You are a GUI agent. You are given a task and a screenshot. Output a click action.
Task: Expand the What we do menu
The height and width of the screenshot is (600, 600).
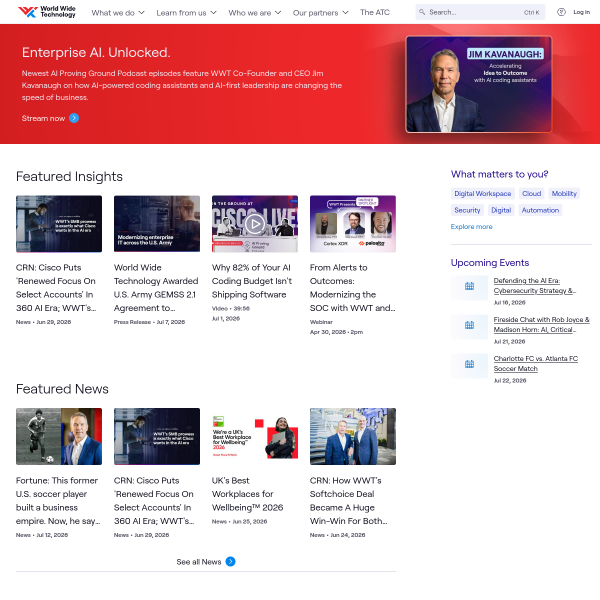coord(118,13)
